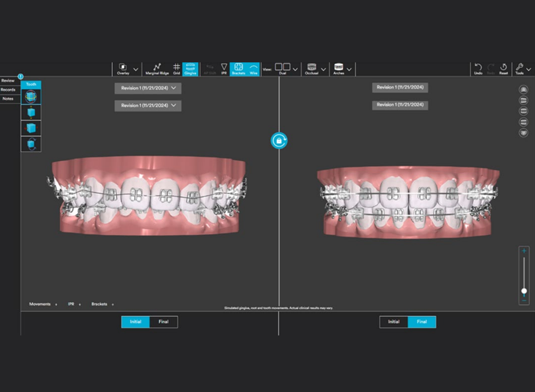Expand the Dual view mode dropdown
Screen dimensions: 535x392
(x=295, y=69)
